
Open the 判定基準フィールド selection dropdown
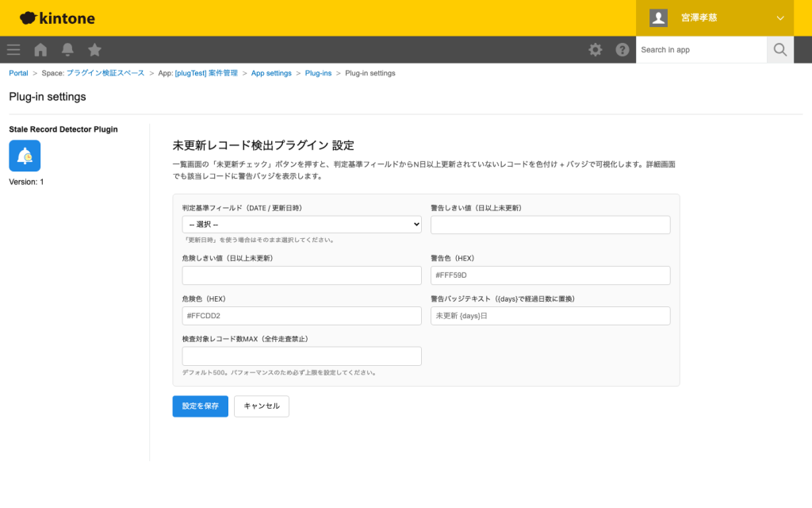pyautogui.click(x=301, y=225)
